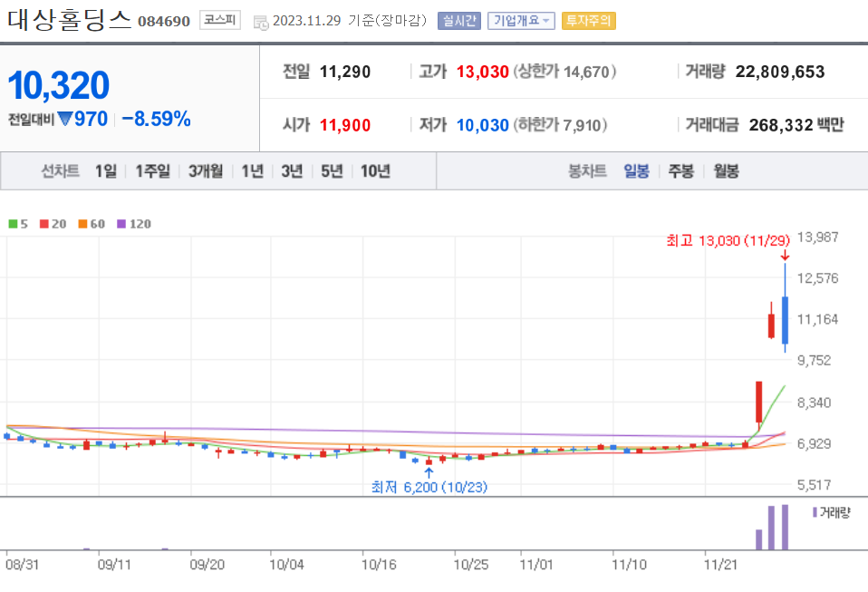This screenshot has width=868, height=592.
Task: Click the 선차트 label
Action: [61, 171]
